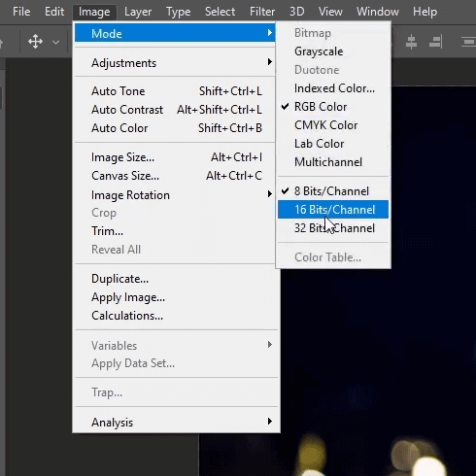Select 32 Bits/Channel option
The image size is (476, 476).
[x=333, y=228]
